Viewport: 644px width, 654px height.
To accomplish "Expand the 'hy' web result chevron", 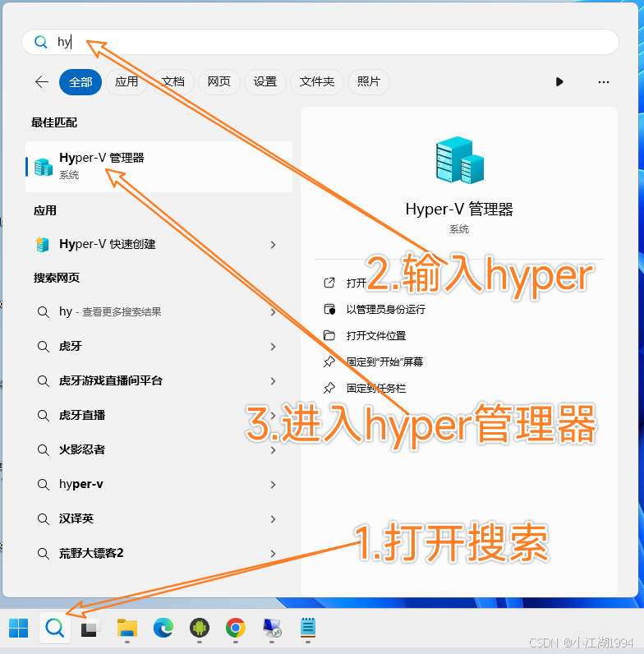I will [x=274, y=312].
